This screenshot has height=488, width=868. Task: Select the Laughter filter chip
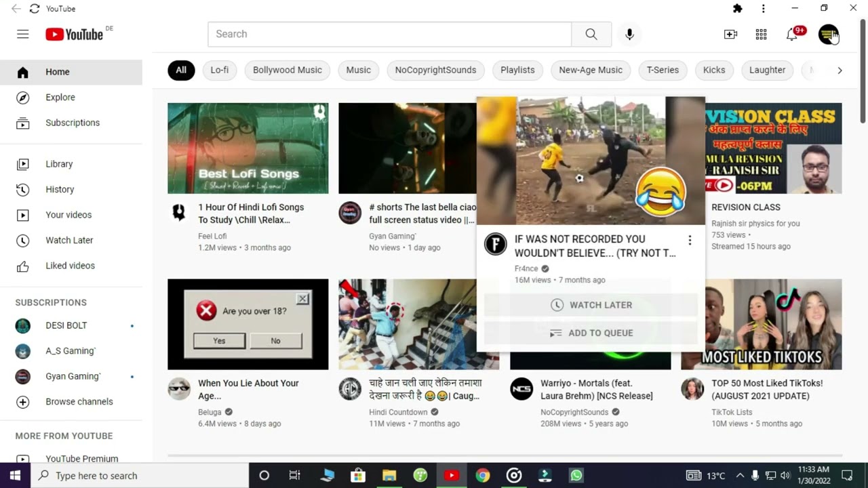tap(767, 70)
